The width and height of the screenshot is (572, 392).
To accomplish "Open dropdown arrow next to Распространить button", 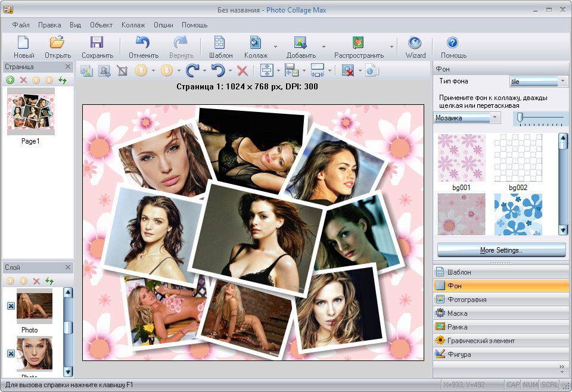I will (x=391, y=46).
